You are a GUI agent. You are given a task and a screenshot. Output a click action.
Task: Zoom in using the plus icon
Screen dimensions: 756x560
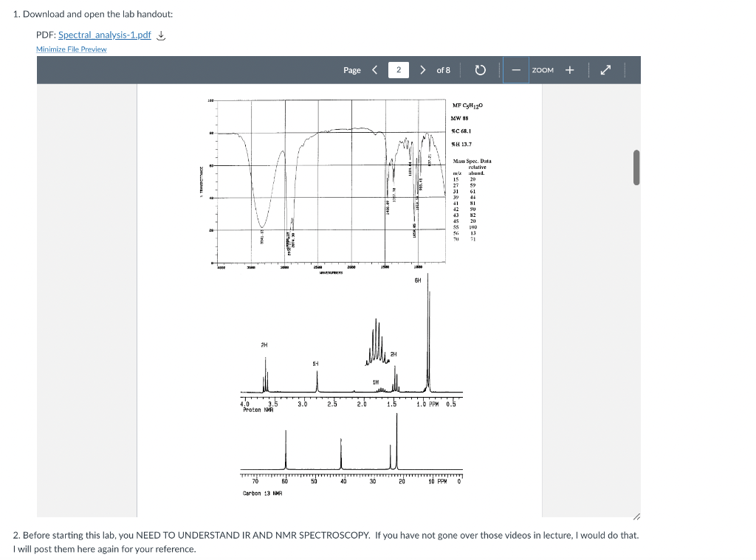569,69
